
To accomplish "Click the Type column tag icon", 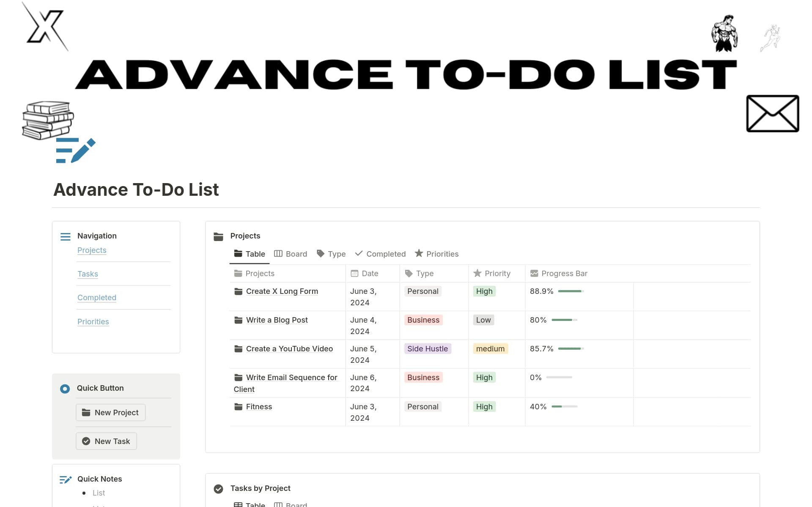I will coord(409,274).
